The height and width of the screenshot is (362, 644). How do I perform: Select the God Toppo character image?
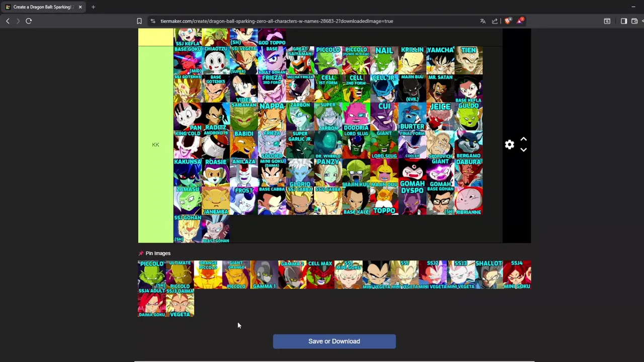tap(272, 37)
